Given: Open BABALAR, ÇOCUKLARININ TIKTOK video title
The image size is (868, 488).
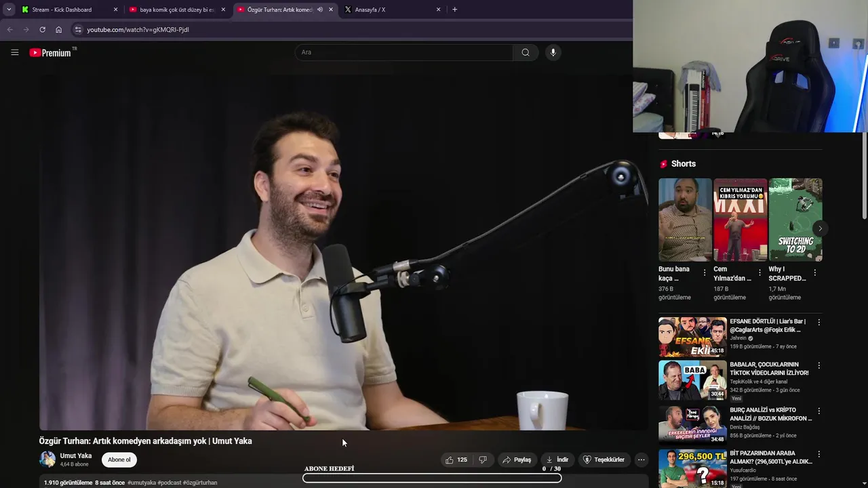Looking at the screenshot, I should click(x=769, y=369).
